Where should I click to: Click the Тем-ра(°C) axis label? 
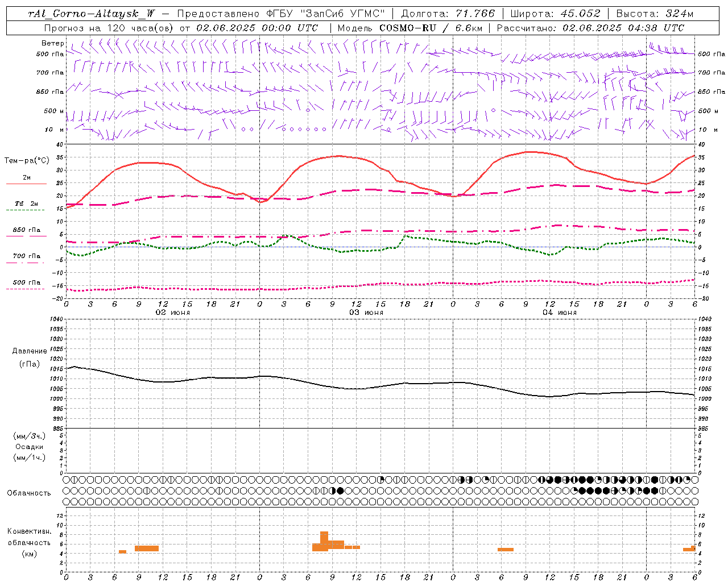tap(27, 161)
